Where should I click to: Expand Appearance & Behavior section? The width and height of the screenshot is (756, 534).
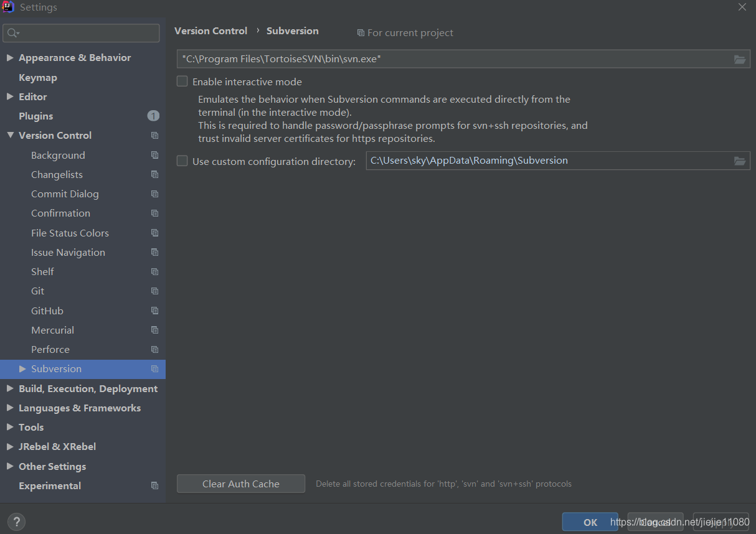(x=10, y=58)
